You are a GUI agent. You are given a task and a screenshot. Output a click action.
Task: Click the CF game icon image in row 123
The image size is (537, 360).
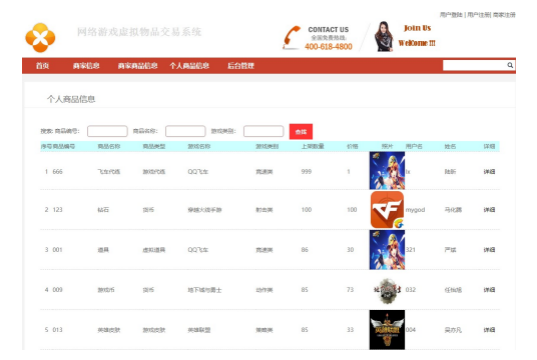click(387, 210)
